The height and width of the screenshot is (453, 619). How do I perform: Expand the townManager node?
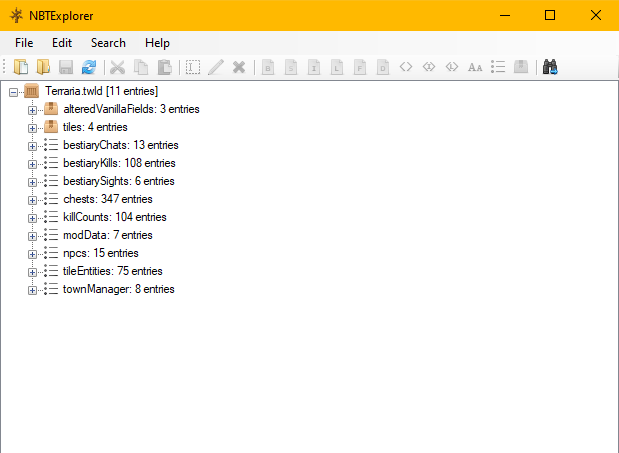point(32,290)
